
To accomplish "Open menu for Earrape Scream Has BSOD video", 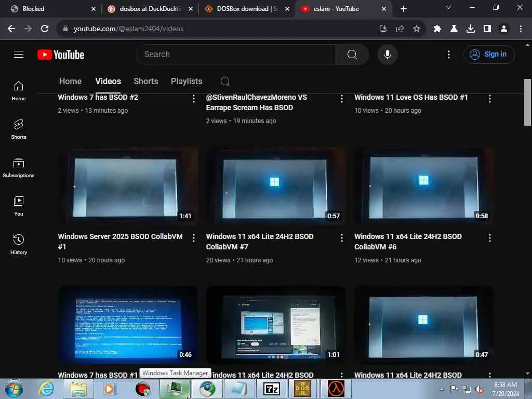I will (x=342, y=99).
